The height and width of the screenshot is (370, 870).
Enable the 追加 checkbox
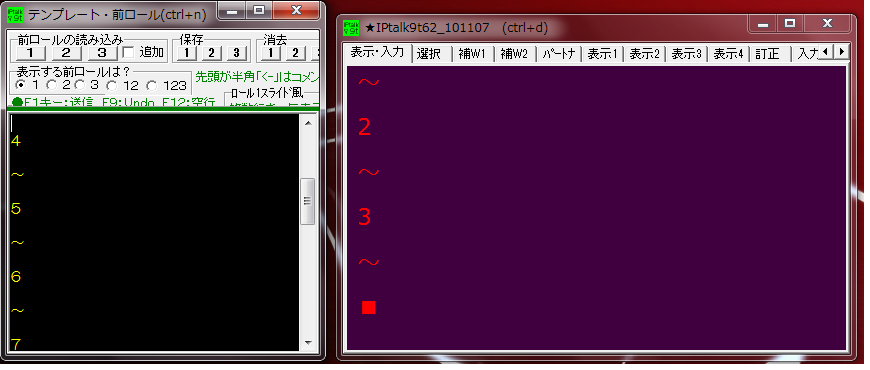pos(128,53)
